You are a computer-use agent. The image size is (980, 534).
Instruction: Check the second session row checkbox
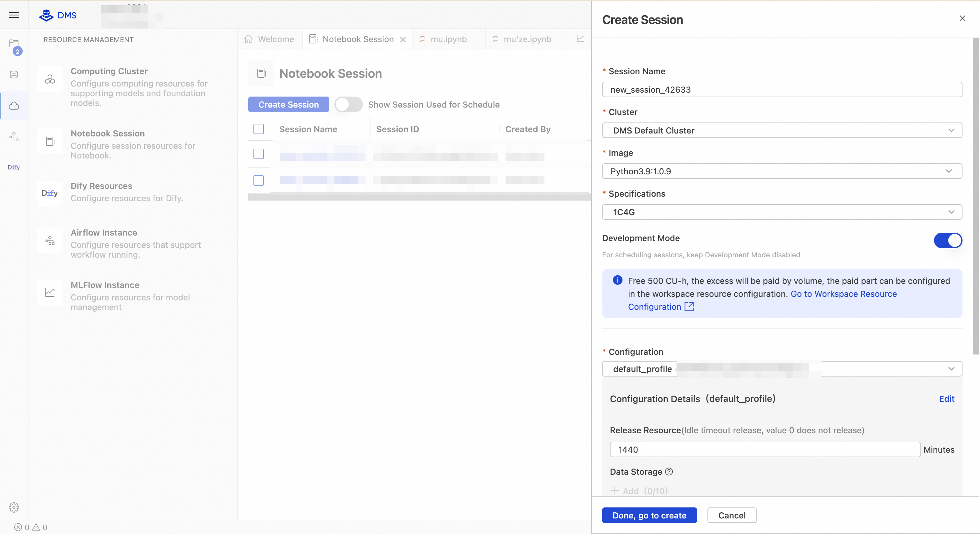(259, 180)
